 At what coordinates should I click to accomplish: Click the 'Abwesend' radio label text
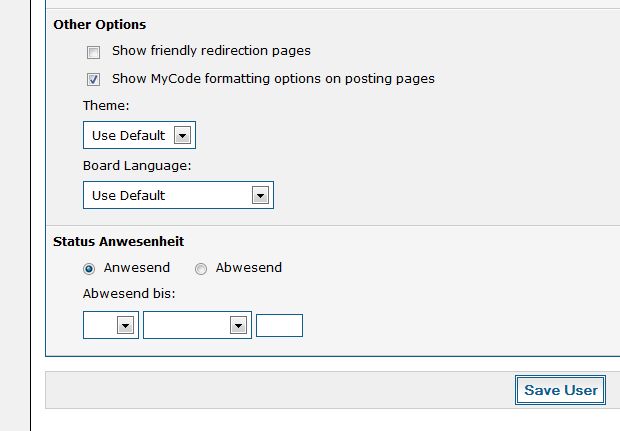(249, 268)
